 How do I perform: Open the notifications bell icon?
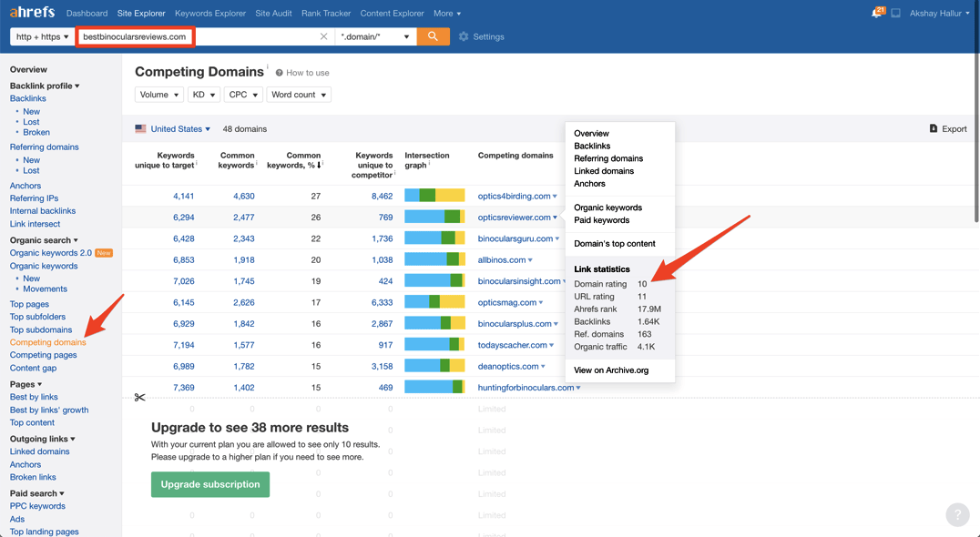pos(877,13)
